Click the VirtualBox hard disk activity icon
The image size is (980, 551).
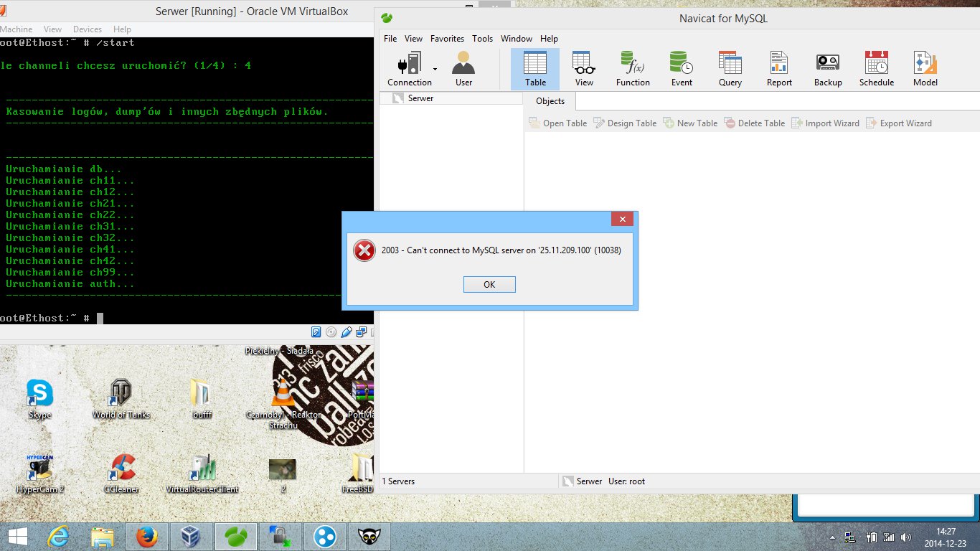tap(316, 331)
